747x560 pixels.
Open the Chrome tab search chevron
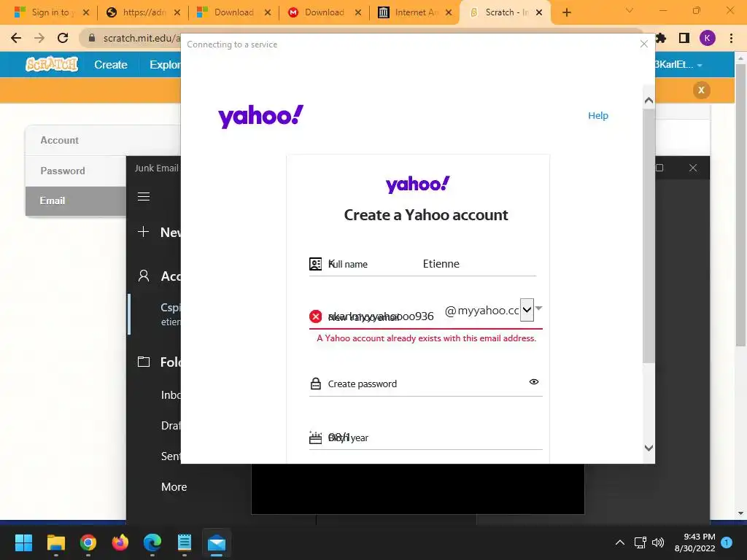point(630,10)
